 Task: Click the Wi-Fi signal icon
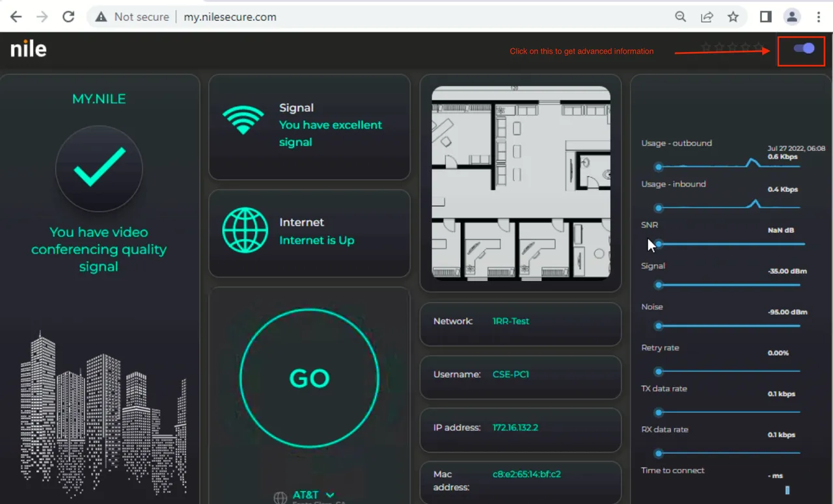point(243,120)
